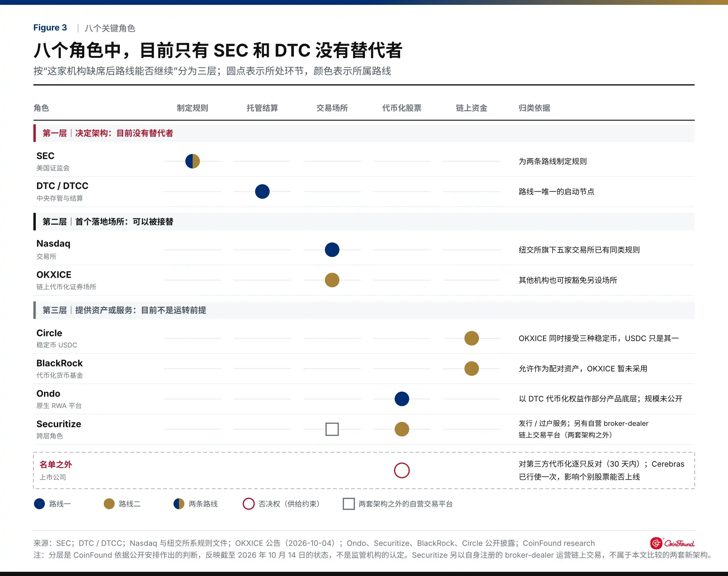Click the 交易场所 column header
The height and width of the screenshot is (576, 728).
[332, 108]
